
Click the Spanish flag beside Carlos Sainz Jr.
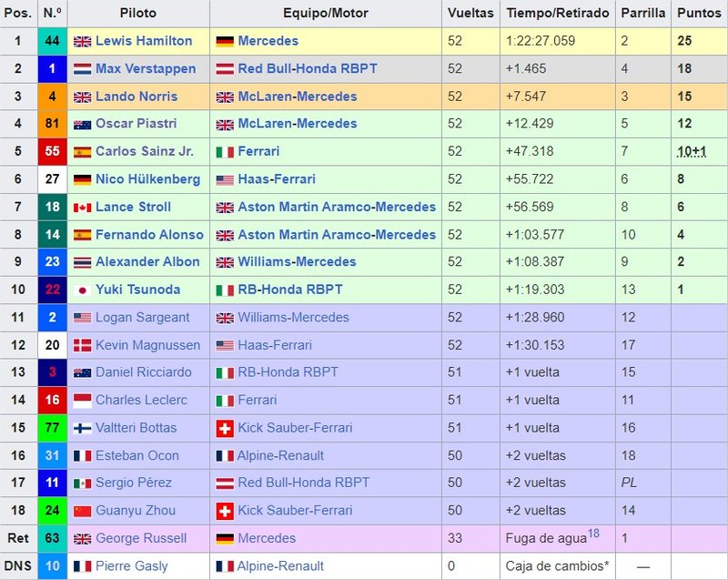[x=82, y=152]
